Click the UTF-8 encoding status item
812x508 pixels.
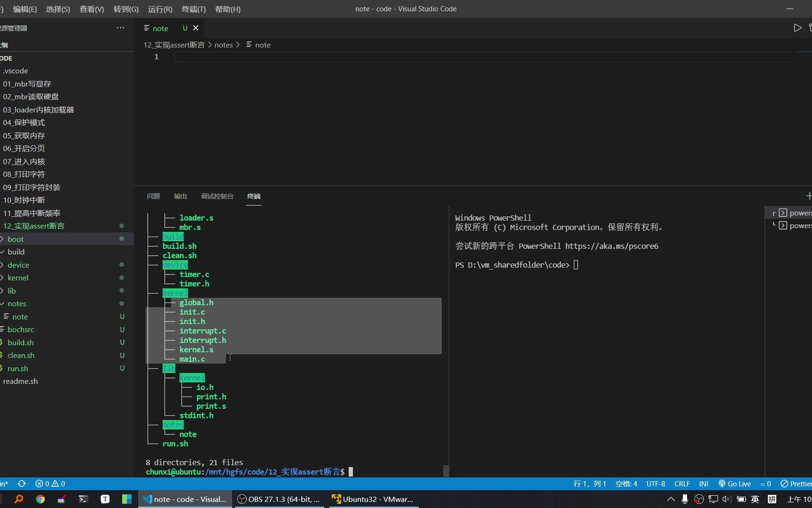(656, 484)
